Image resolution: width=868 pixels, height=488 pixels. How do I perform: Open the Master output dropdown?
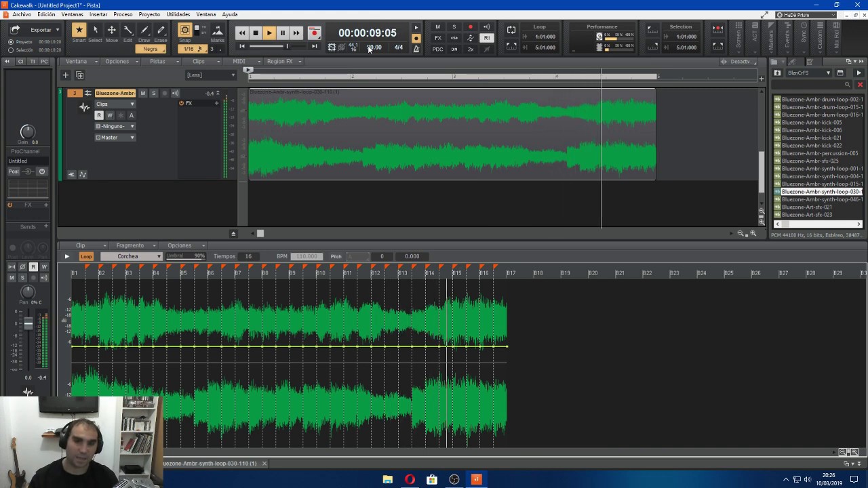(x=115, y=138)
